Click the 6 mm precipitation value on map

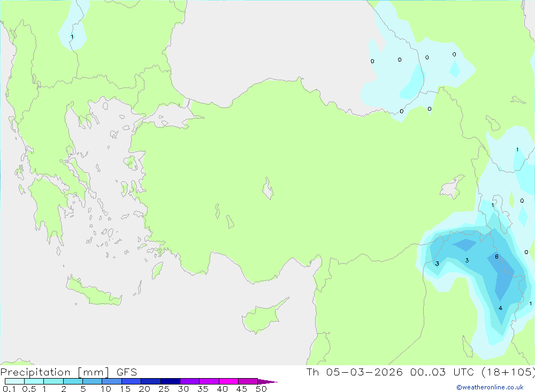point(497,257)
